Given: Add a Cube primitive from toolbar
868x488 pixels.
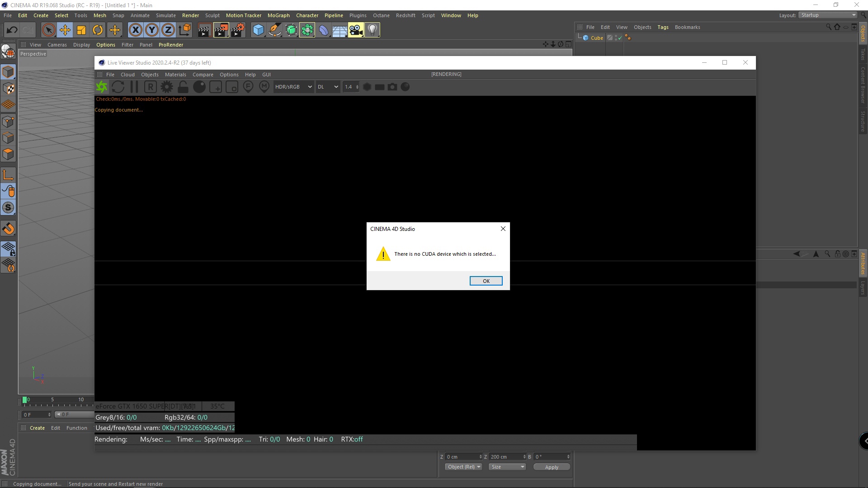Looking at the screenshot, I should [x=258, y=30].
